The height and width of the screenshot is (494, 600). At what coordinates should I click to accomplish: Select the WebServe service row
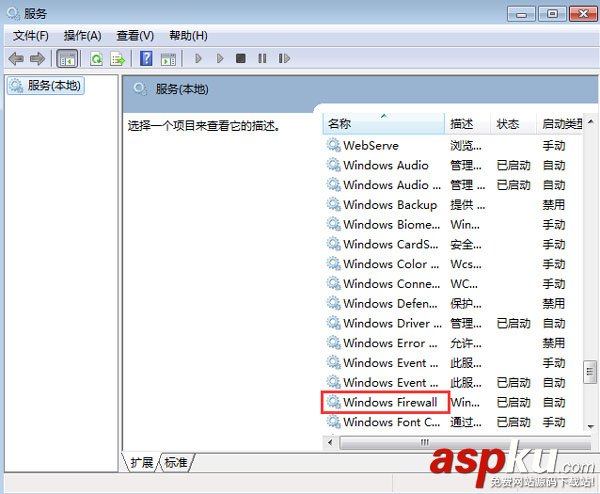(x=453, y=145)
